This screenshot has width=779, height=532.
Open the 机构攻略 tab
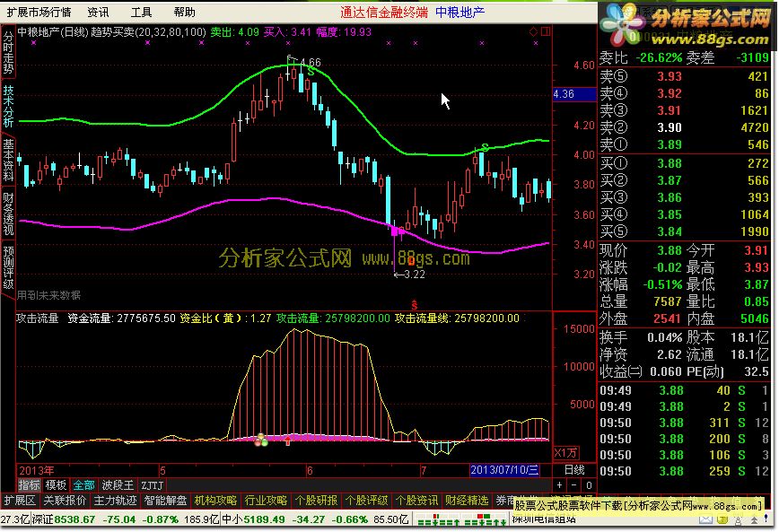click(x=215, y=501)
